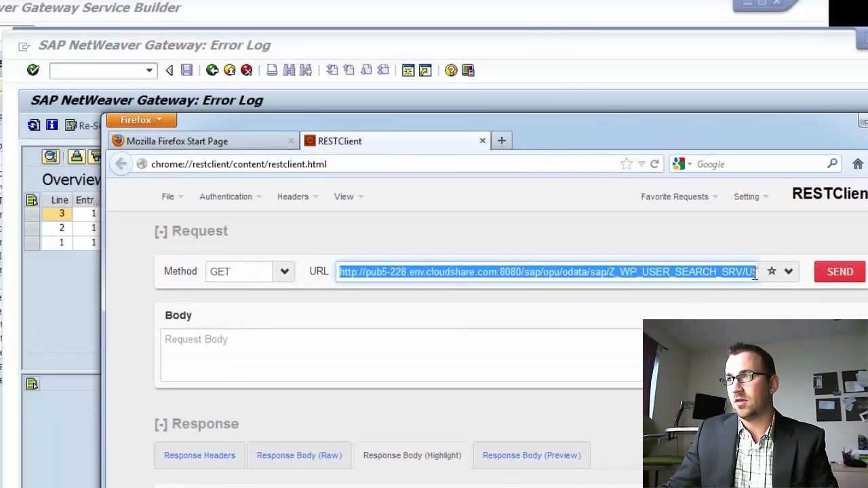This screenshot has height=488, width=868.
Task: Click the search magnifier icon in Google box
Action: [832, 164]
